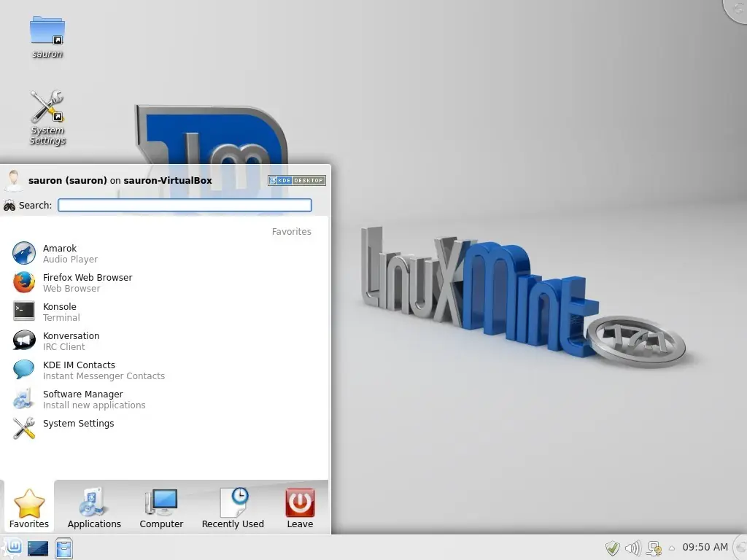Click the 09:50 AM clock
This screenshot has width=747, height=560.
tap(705, 547)
